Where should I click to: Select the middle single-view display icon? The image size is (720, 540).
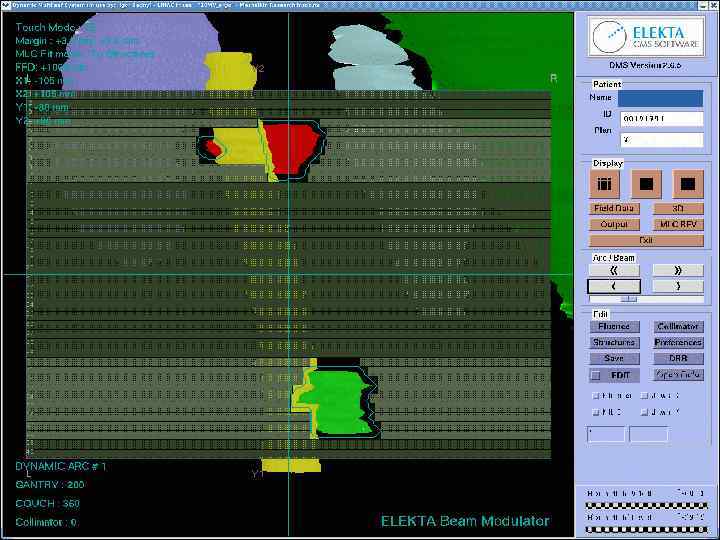coord(646,184)
